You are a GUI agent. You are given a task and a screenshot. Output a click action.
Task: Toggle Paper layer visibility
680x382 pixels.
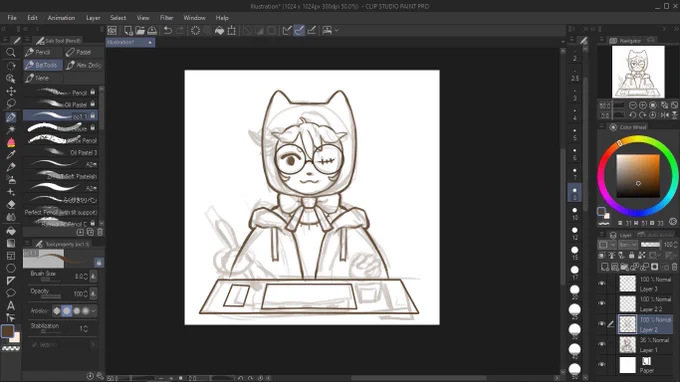pos(602,365)
